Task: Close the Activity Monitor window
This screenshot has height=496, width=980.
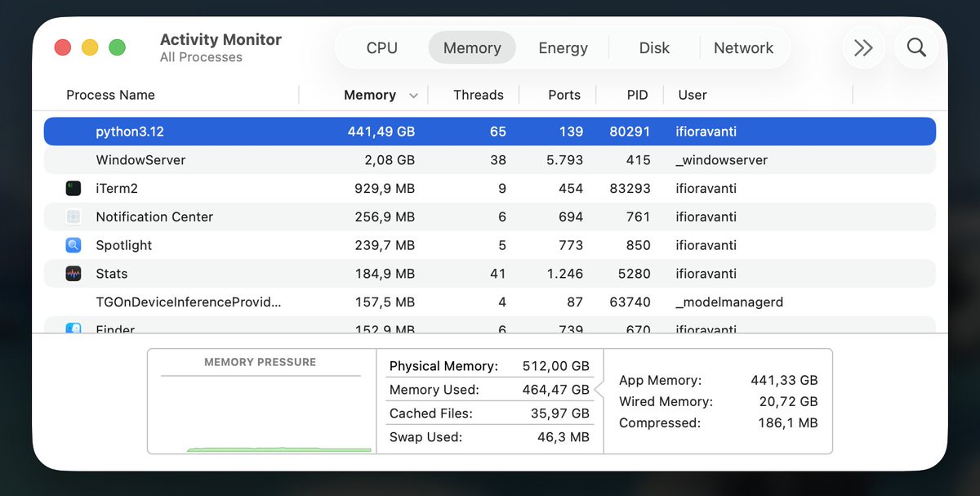Action: coord(63,47)
